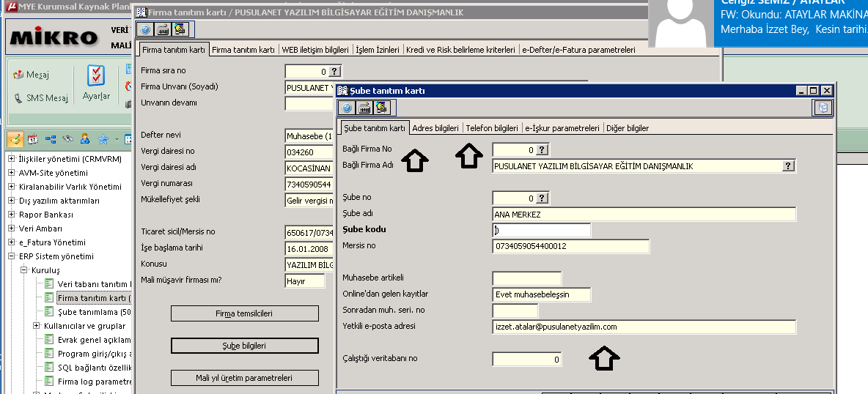
Task: Click Mali müşavir firması mı Hayır field
Action: [304, 280]
